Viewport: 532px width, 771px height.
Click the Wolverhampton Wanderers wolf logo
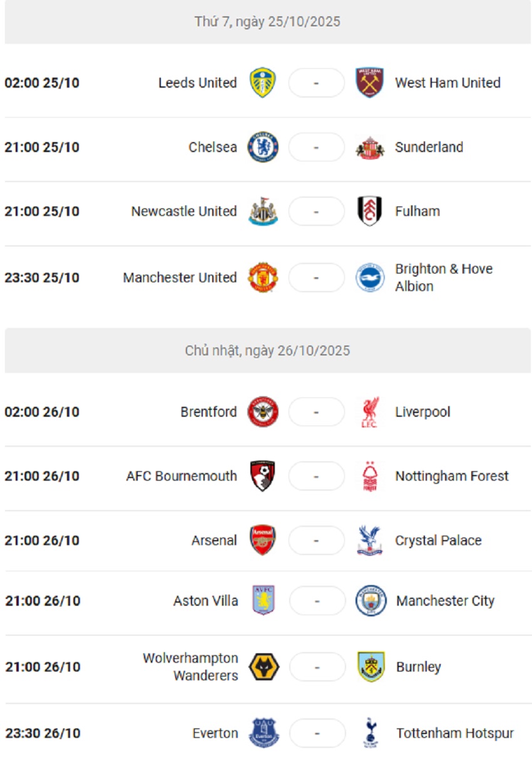point(264,667)
